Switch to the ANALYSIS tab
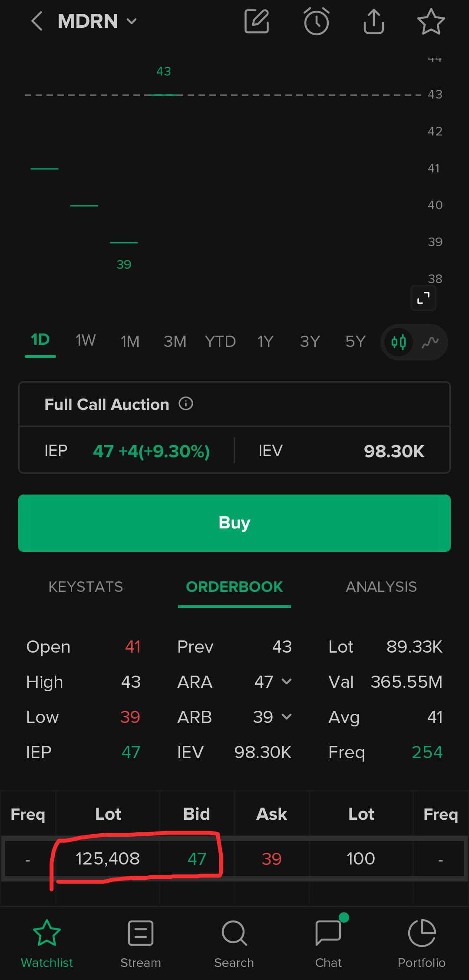Screen dimensions: 469x980 pyautogui.click(x=381, y=587)
